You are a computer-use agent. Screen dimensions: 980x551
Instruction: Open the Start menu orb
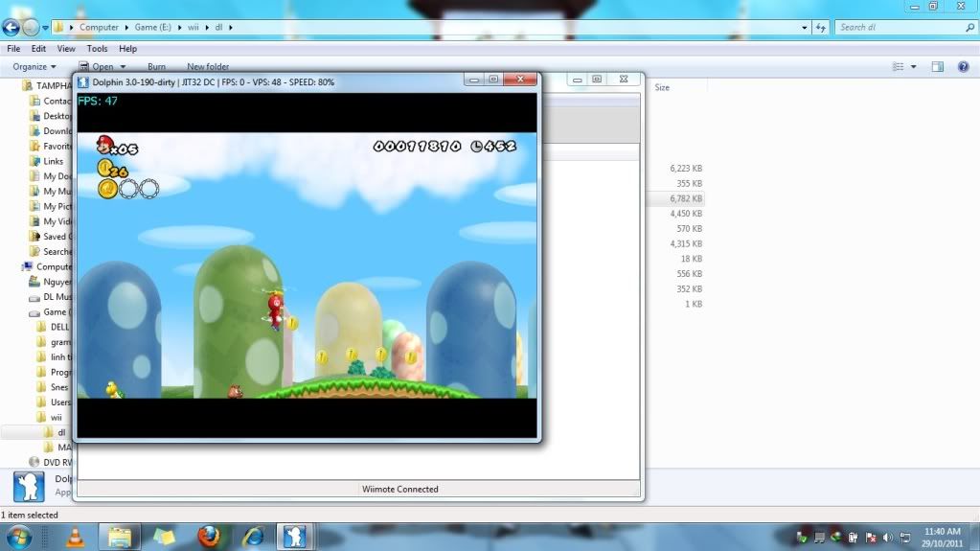tap(18, 538)
